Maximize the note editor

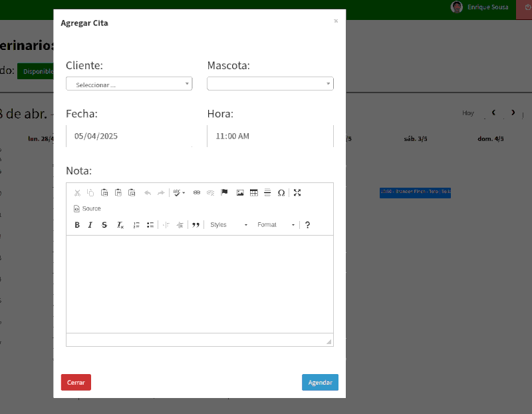point(297,192)
